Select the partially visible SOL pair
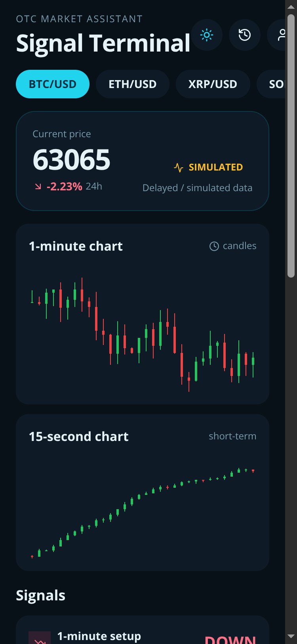297x644 pixels. tap(271, 84)
